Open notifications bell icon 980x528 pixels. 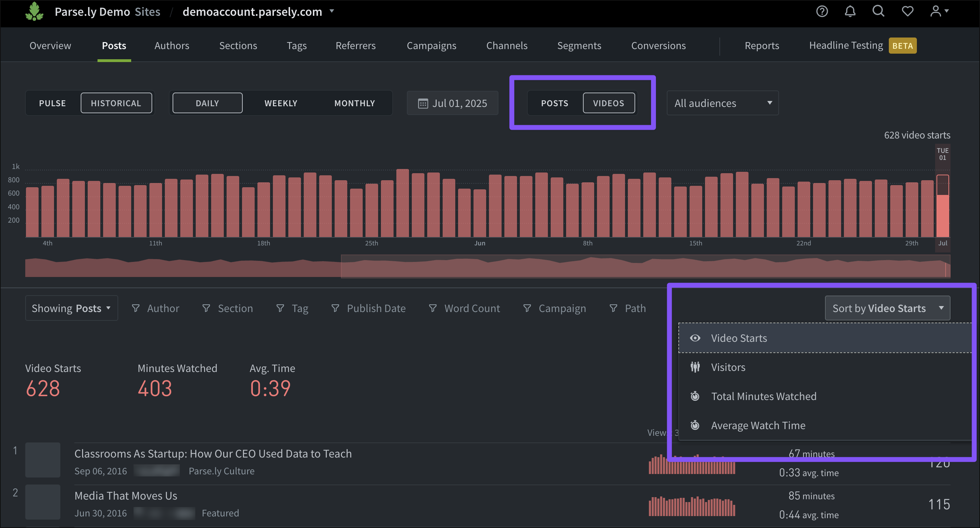850,12
